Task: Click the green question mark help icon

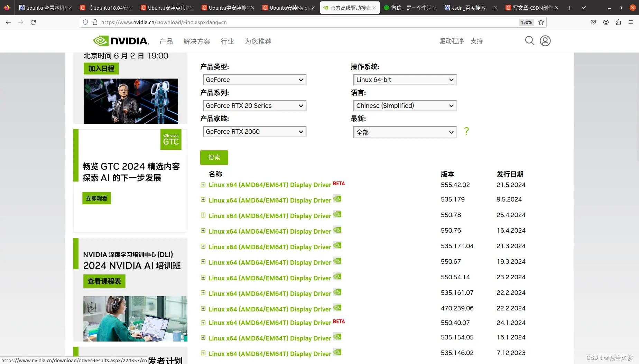Action: point(466,131)
